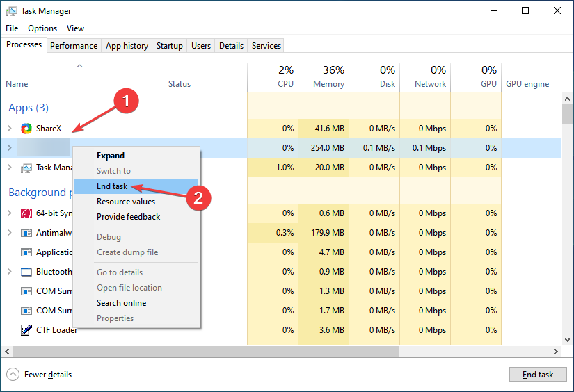Expand the 64-bit Synaptics process
This screenshot has height=392, width=574.
point(10,213)
